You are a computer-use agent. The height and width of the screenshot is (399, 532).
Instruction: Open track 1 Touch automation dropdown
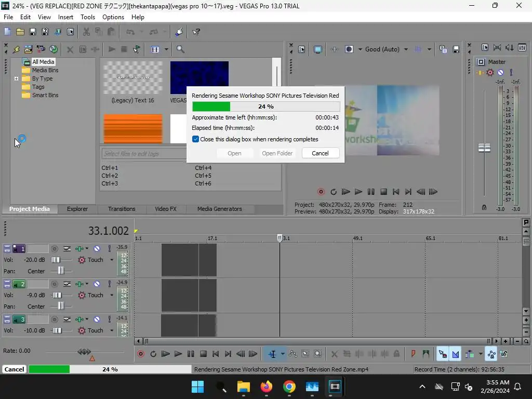[112, 260]
